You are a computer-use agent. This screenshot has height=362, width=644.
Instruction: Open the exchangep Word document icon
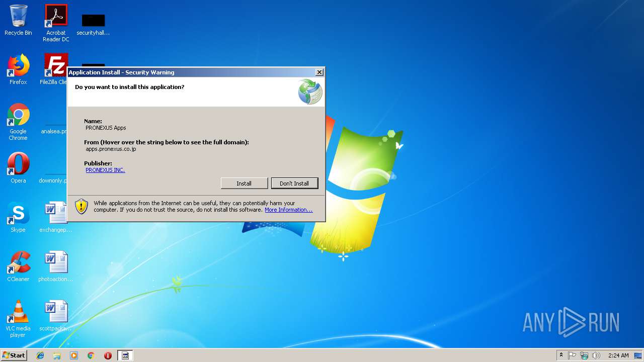pos(56,217)
